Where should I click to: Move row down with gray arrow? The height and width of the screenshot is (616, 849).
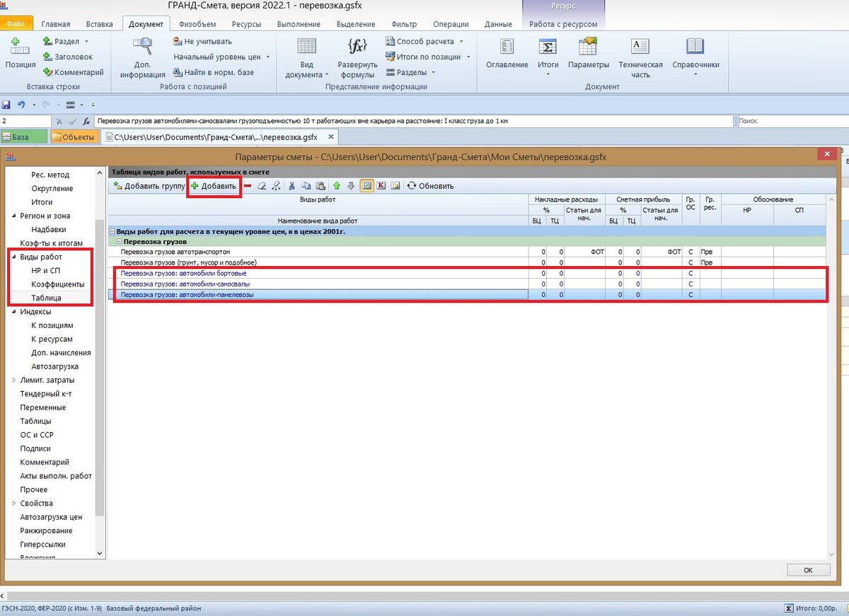pyautogui.click(x=351, y=186)
